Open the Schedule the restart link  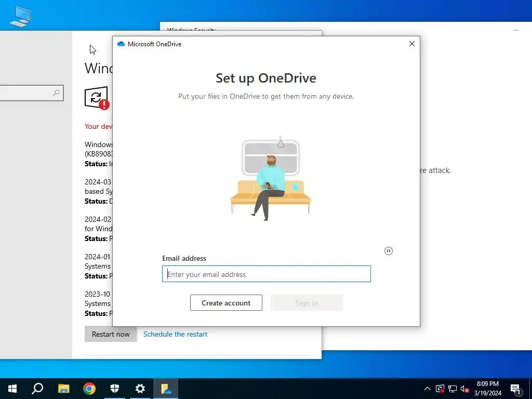click(175, 334)
